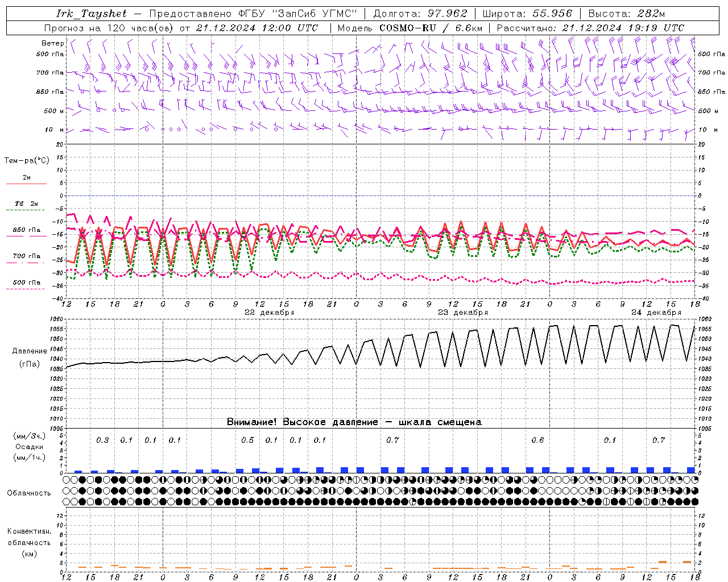
Task: Click the date label 24 декабря
Action: [x=656, y=313]
